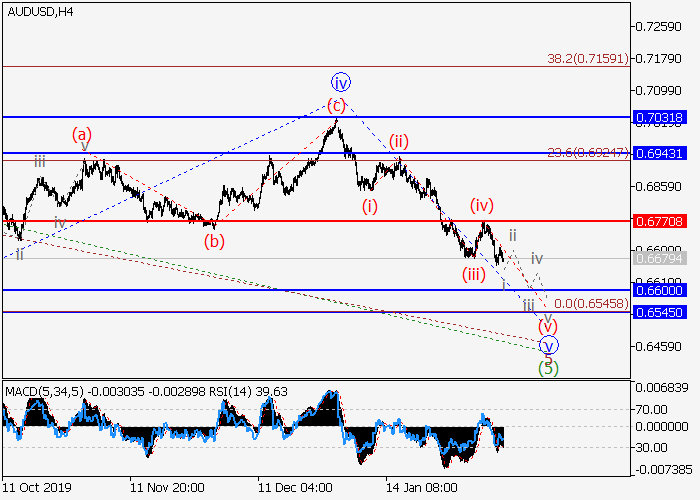700x500 pixels.
Task: Select the red (b) wave label
Action: click(213, 241)
